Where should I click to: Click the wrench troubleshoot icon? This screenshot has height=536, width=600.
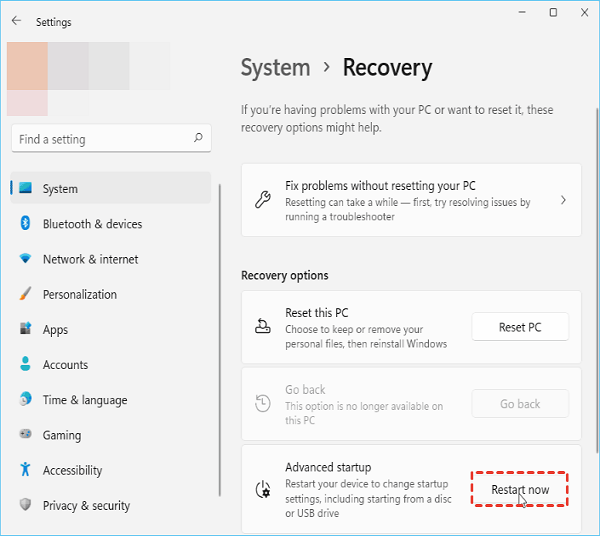[x=263, y=200]
